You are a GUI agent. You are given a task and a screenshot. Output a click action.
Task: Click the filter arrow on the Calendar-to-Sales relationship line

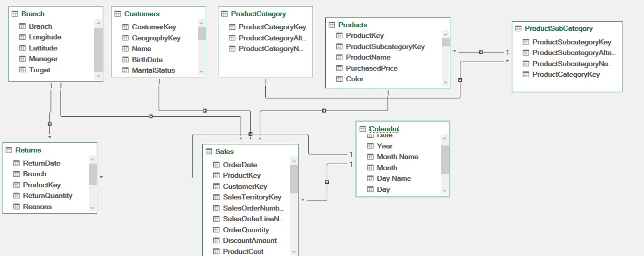327,182
